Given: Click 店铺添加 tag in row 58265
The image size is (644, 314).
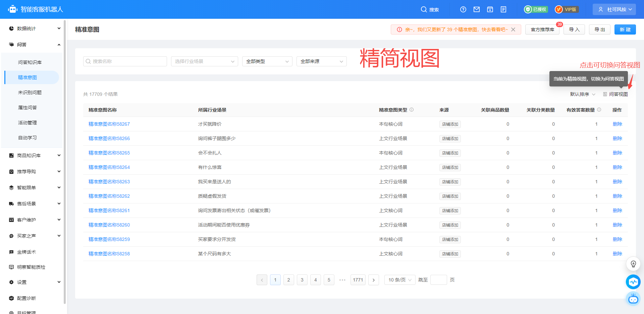Looking at the screenshot, I should coord(450,153).
